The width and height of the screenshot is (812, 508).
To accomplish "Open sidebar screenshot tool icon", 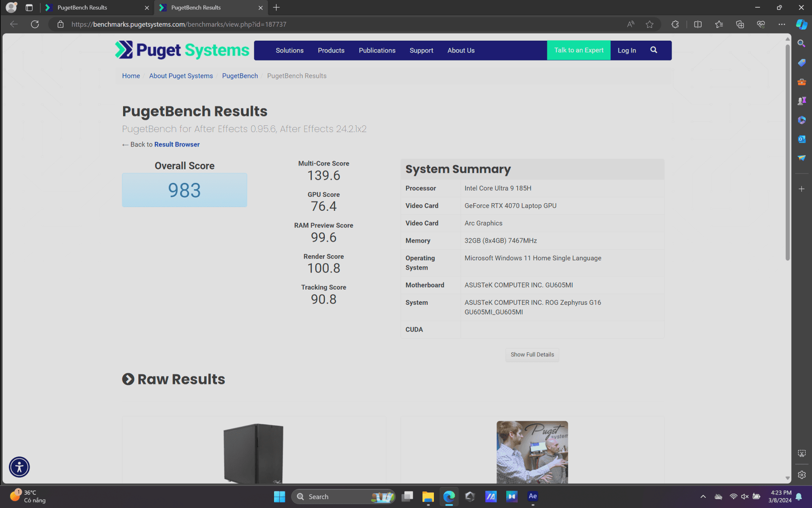I will point(801,453).
